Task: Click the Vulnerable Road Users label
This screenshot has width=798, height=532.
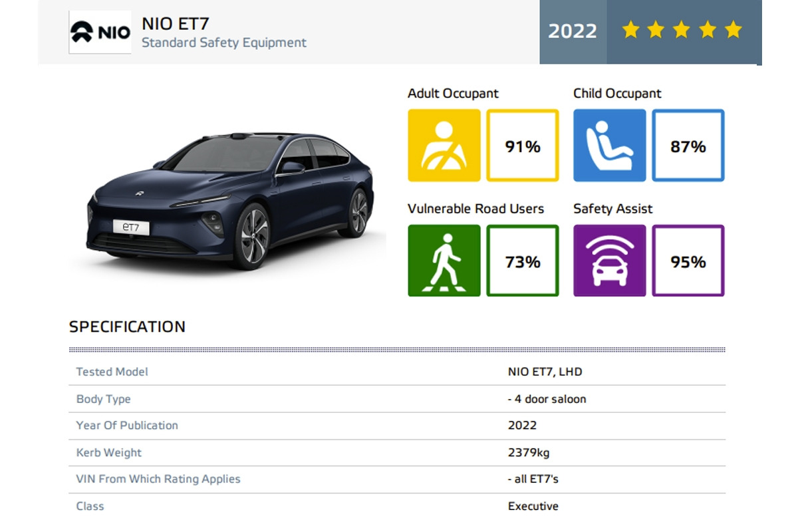Action: (x=475, y=209)
